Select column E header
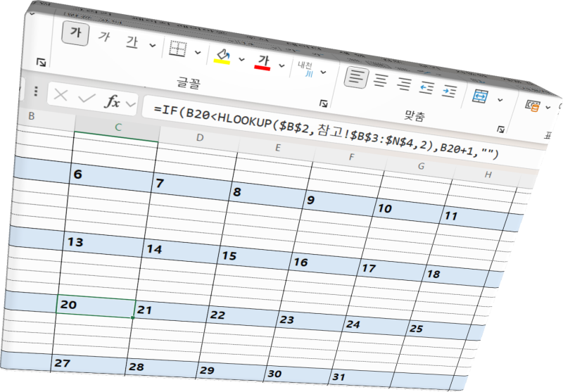 (x=277, y=148)
